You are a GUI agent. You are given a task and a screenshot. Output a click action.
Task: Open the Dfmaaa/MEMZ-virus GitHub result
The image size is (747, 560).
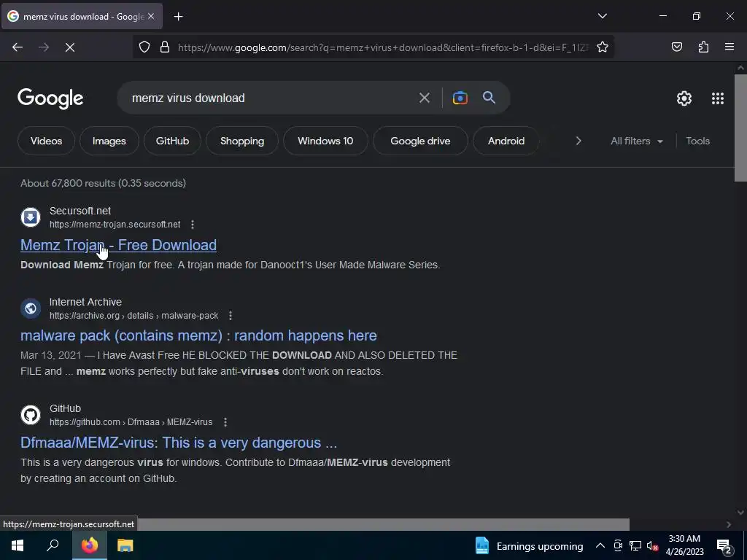[x=179, y=443]
